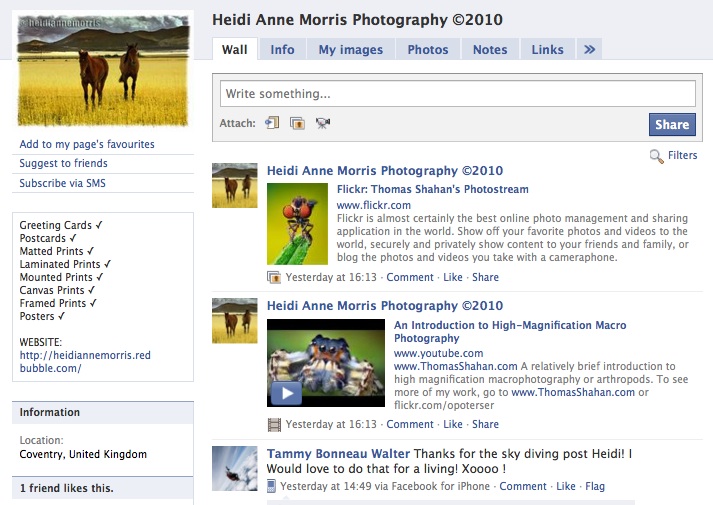
Task: Click the Information section header
Action: pos(103,412)
